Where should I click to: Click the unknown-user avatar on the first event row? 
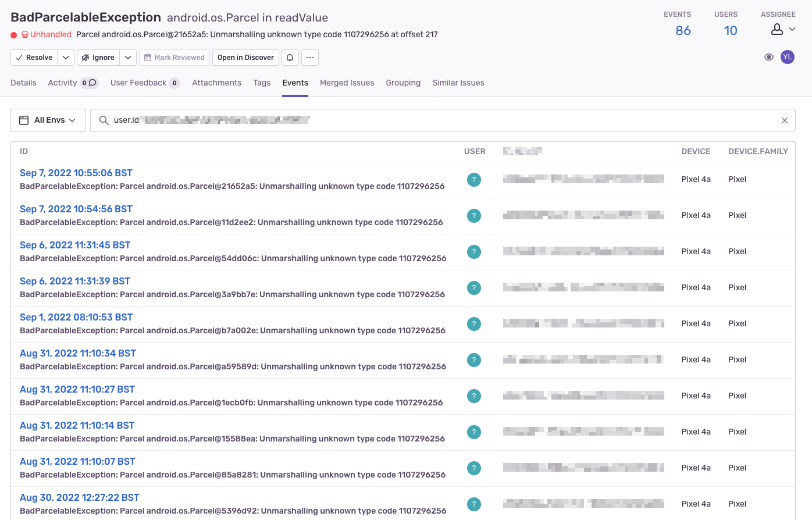[474, 180]
